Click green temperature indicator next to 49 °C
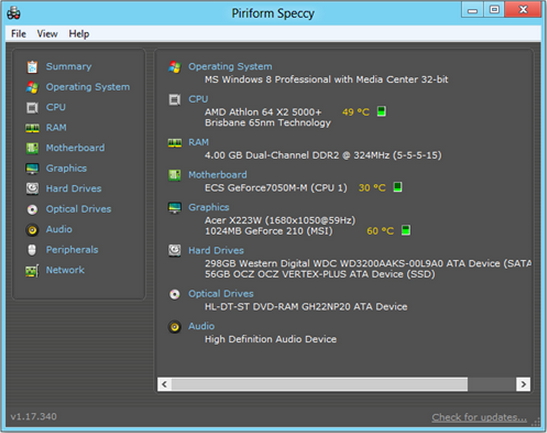The image size is (547, 433). pyautogui.click(x=381, y=112)
